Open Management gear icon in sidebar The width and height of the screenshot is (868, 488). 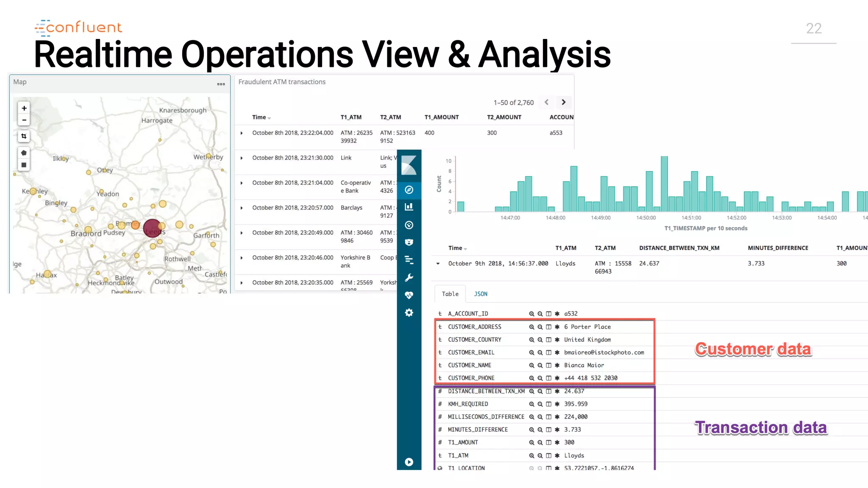click(409, 313)
